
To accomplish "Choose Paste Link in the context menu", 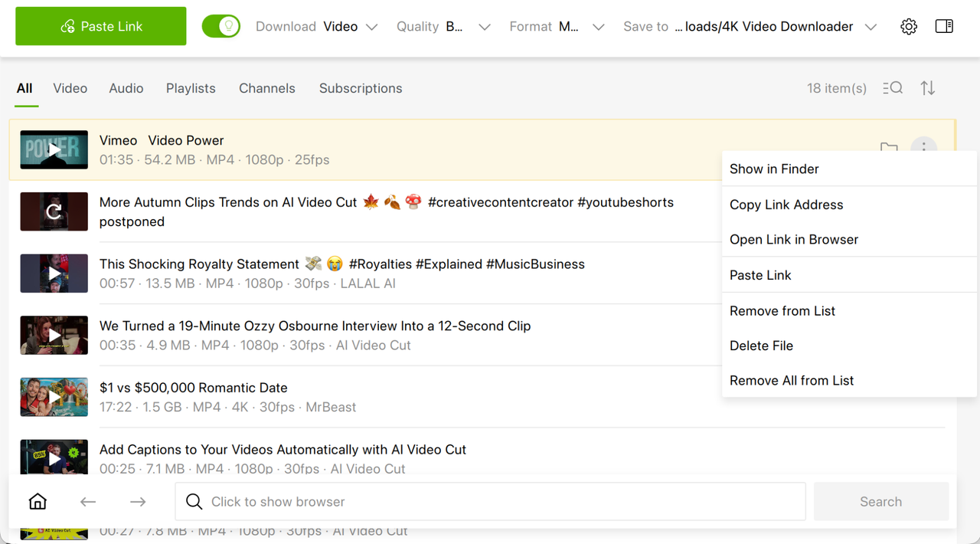I will point(849,275).
